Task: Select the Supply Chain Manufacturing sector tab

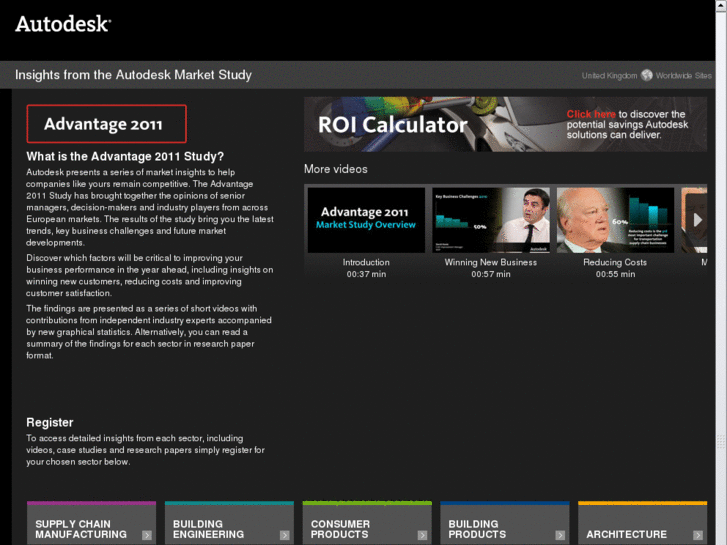Action: 91,523
